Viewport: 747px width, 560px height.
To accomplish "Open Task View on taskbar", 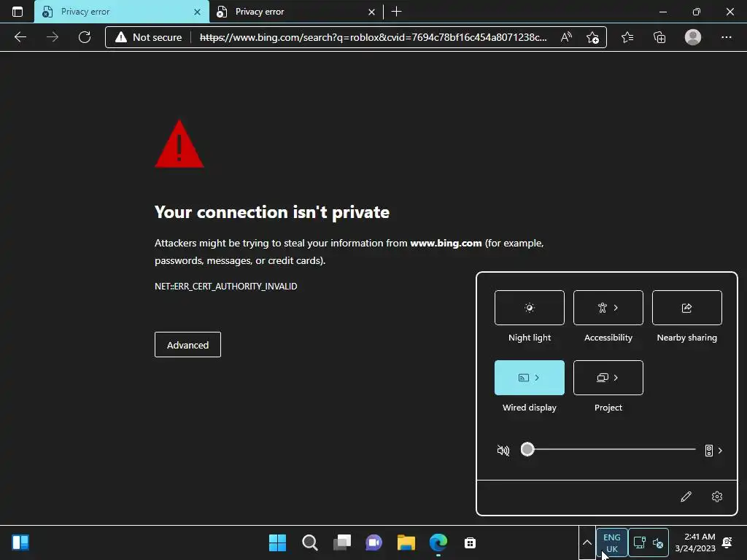I will point(342,542).
